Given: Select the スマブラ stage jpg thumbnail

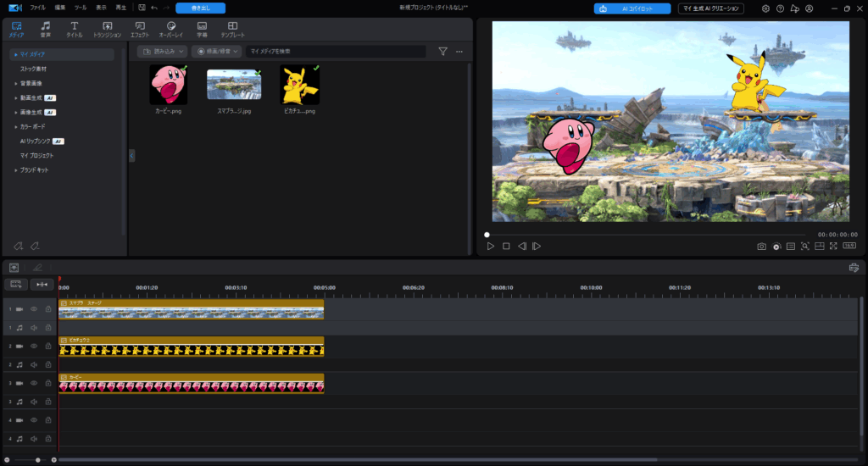Looking at the screenshot, I should (234, 85).
